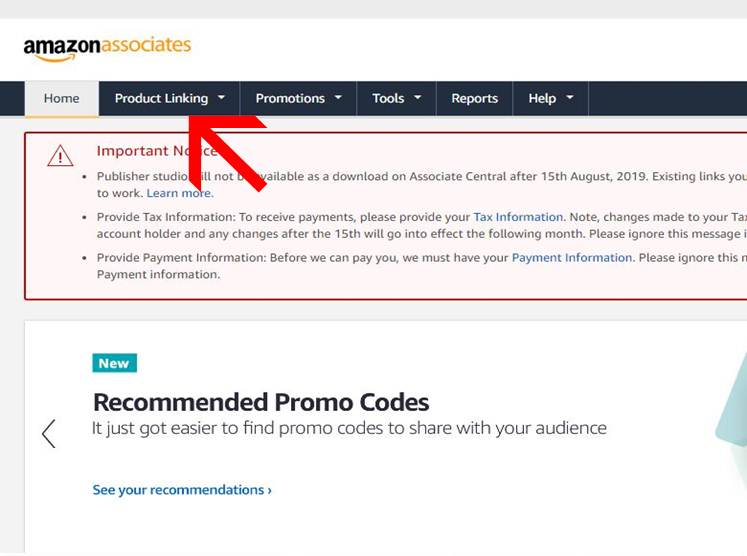
Task: Open the Home tab
Action: tap(61, 98)
